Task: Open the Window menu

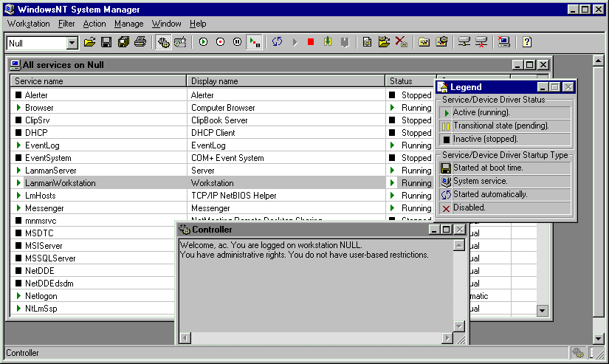Action: tap(166, 24)
